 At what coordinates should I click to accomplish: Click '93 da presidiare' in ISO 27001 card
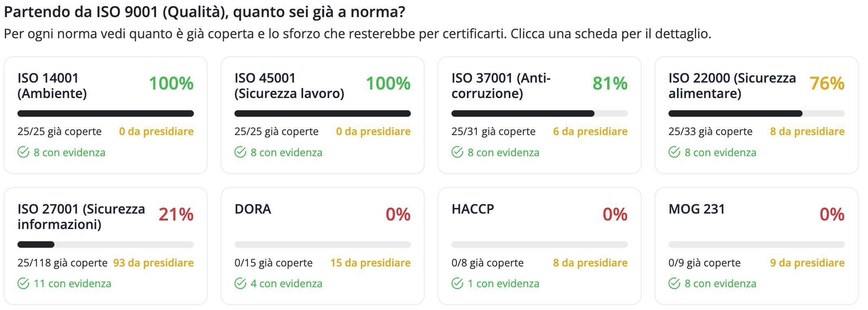point(153,263)
